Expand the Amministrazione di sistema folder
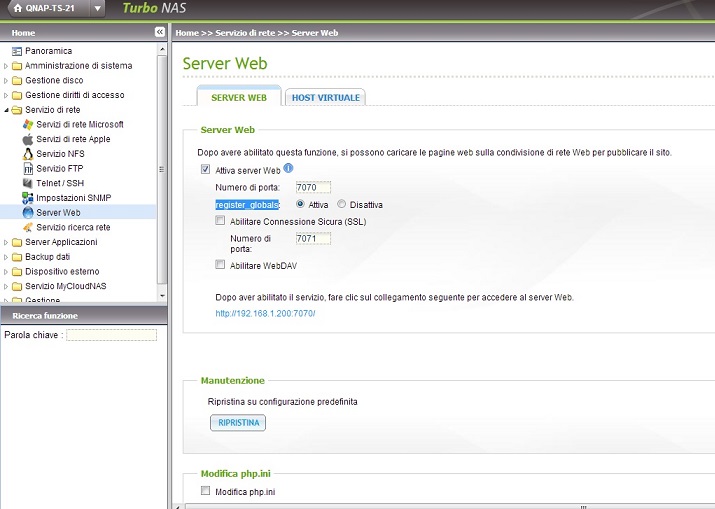This screenshot has width=715, height=509. (x=6, y=66)
